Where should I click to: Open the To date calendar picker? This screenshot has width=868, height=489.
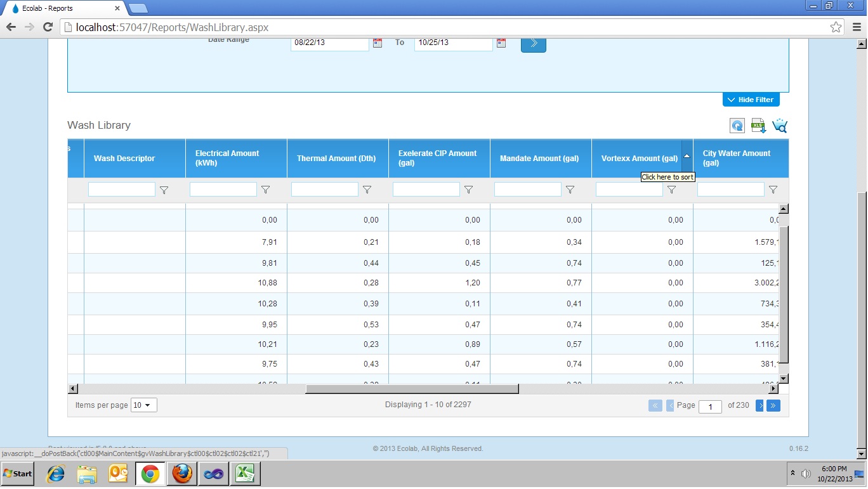[501, 43]
